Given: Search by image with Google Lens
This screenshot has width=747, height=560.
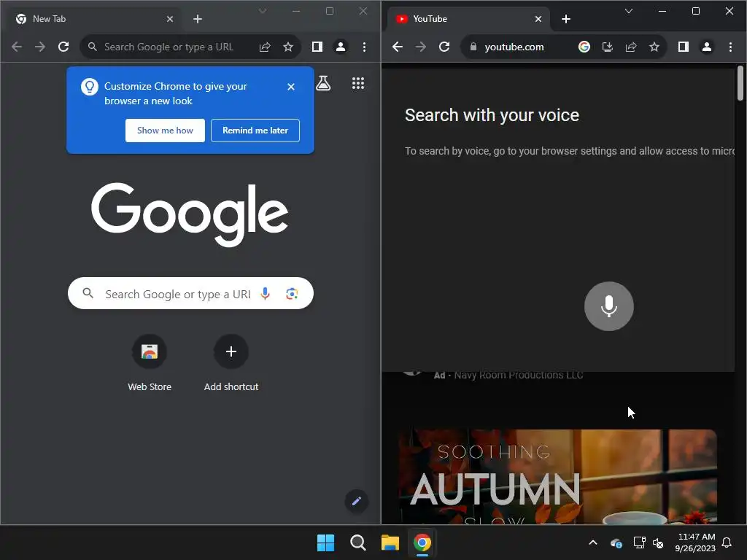Looking at the screenshot, I should pos(292,293).
